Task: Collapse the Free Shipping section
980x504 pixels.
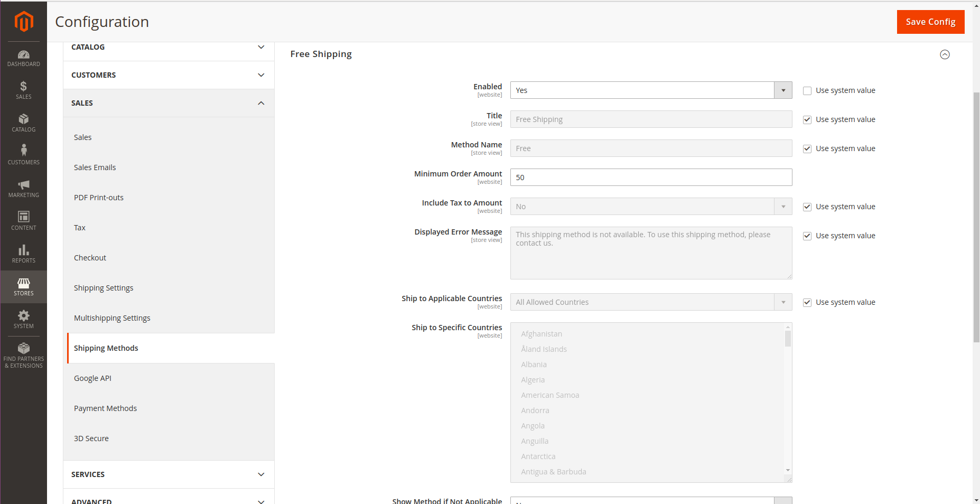Action: tap(945, 54)
